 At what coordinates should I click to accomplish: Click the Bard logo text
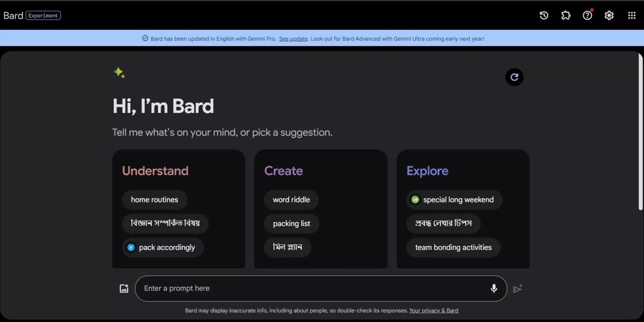pos(13,15)
